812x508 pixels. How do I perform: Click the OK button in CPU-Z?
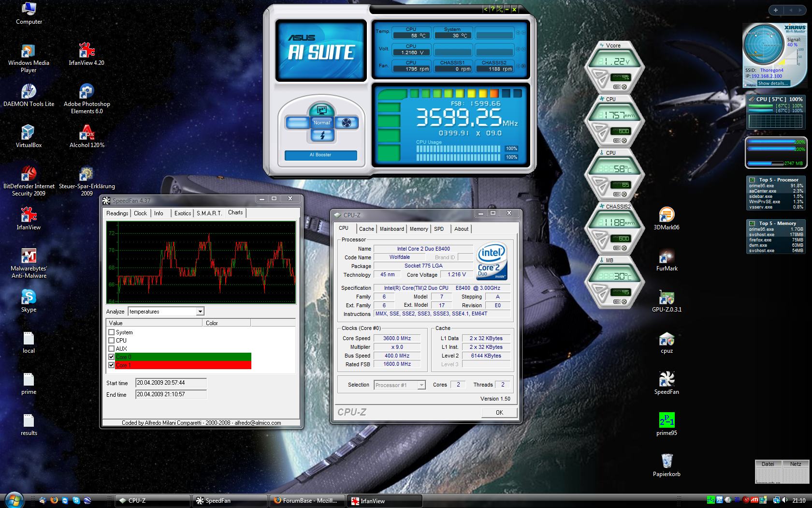coord(499,413)
